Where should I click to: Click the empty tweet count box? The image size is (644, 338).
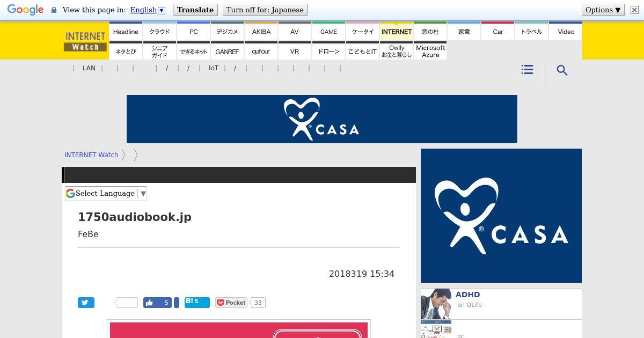127,303
